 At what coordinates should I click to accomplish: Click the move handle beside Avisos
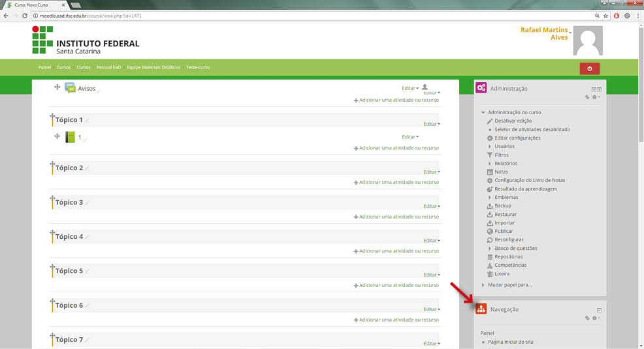(57, 87)
